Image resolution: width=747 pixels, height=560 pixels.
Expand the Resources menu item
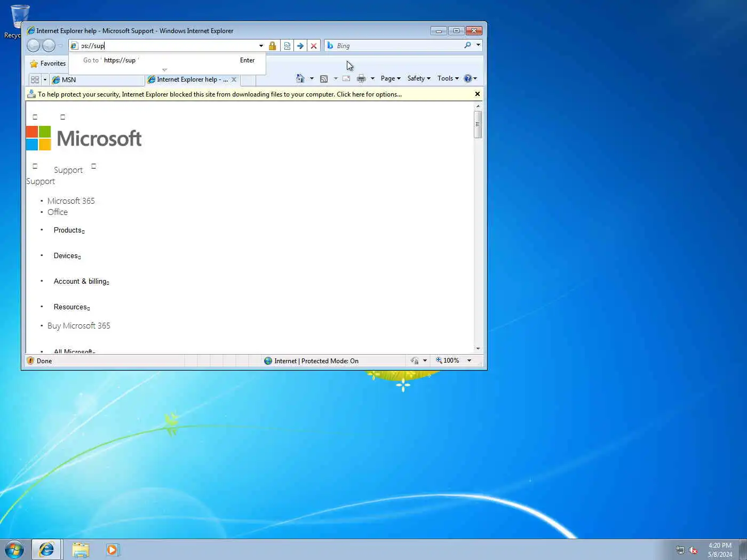pyautogui.click(x=72, y=307)
